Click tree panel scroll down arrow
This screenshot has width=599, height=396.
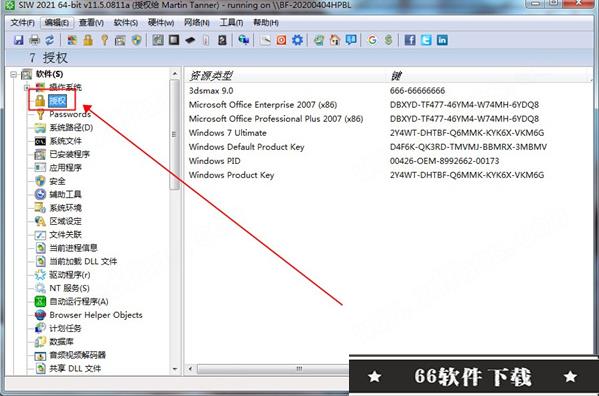coord(175,369)
